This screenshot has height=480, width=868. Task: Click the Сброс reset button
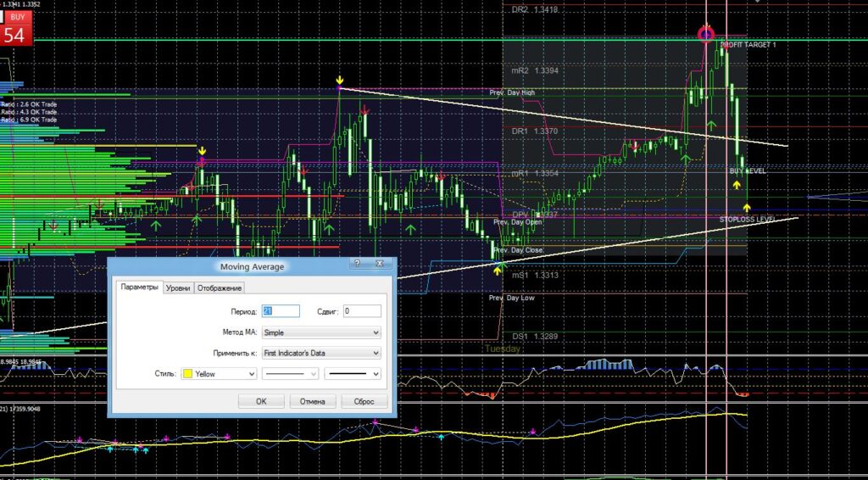(364, 401)
